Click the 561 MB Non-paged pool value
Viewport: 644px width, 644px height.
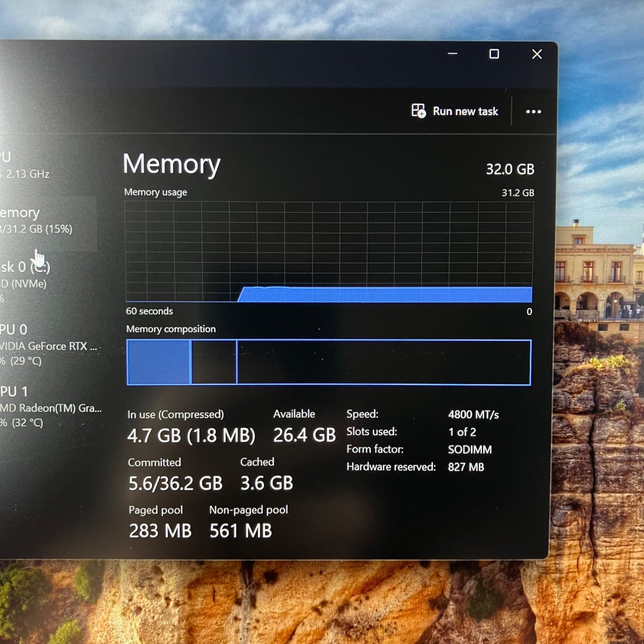click(241, 531)
